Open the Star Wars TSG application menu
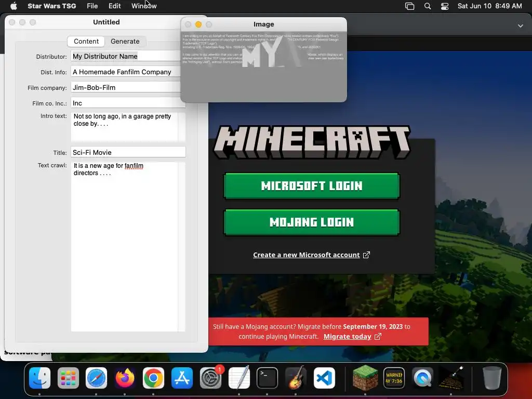The width and height of the screenshot is (532, 399). [x=51, y=6]
